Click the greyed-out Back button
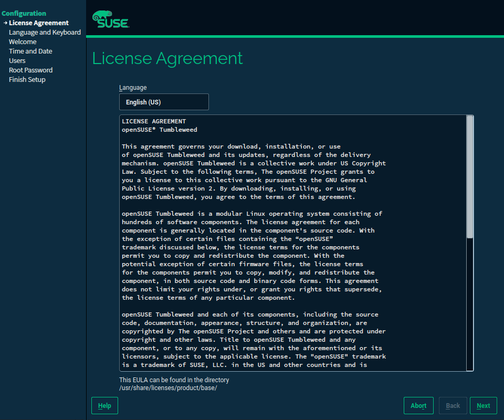The image size is (504, 420). (x=453, y=406)
